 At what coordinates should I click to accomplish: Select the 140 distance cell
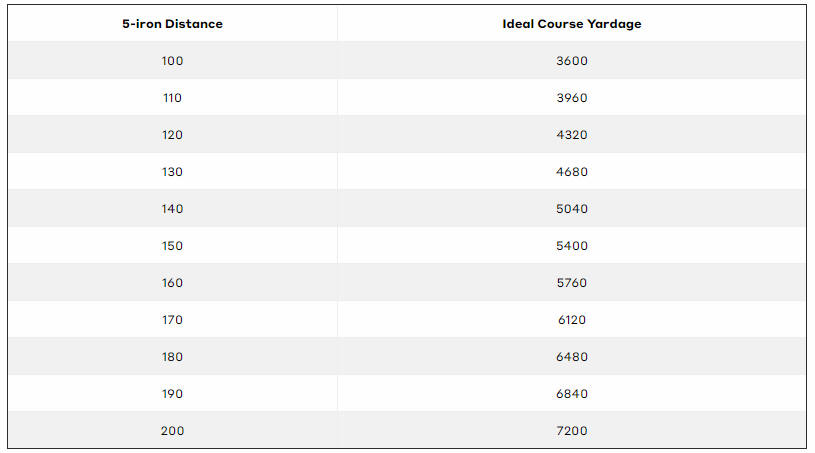[172, 209]
